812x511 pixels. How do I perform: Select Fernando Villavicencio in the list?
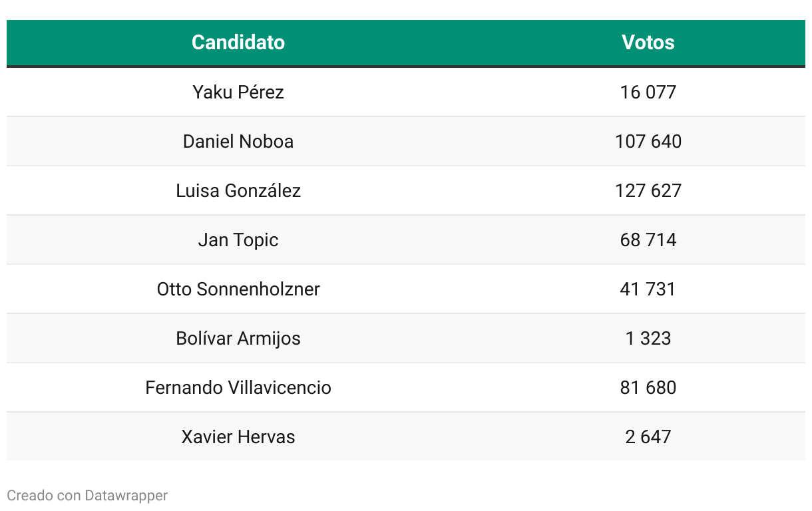click(x=238, y=387)
